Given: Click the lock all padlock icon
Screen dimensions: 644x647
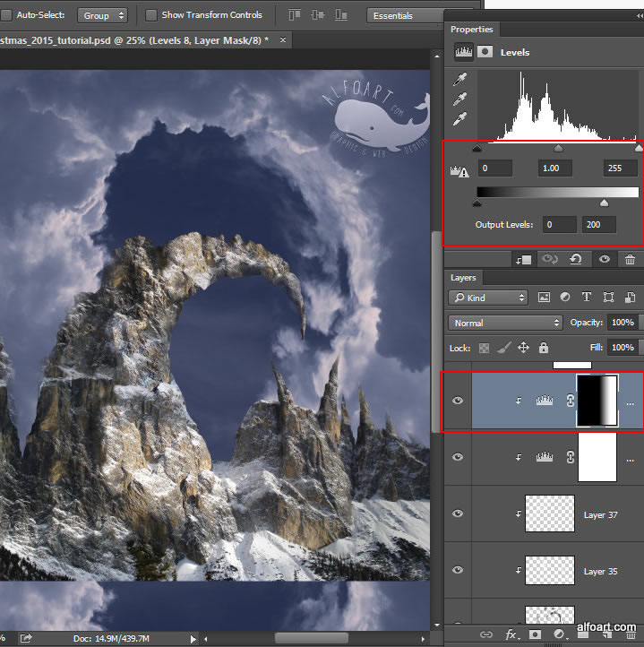Looking at the screenshot, I should click(x=544, y=348).
